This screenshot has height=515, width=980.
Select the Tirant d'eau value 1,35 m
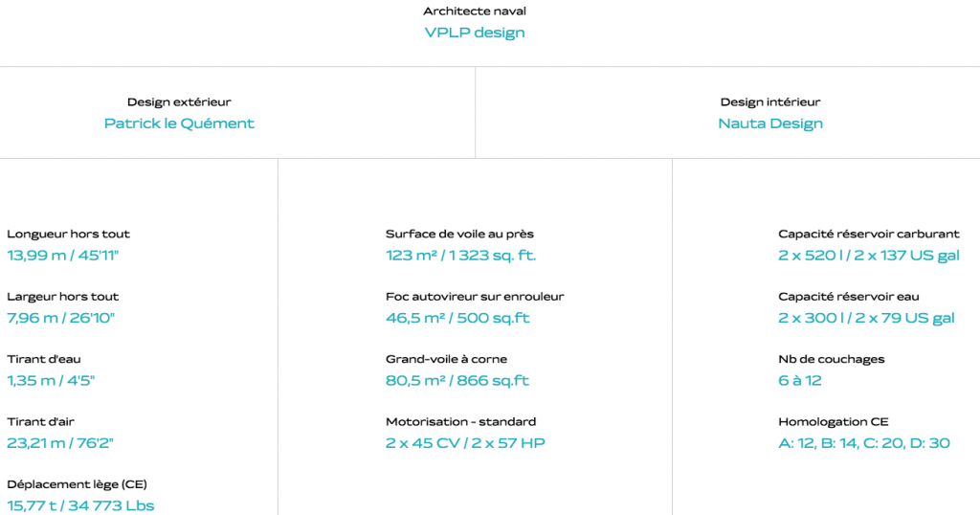[51, 380]
